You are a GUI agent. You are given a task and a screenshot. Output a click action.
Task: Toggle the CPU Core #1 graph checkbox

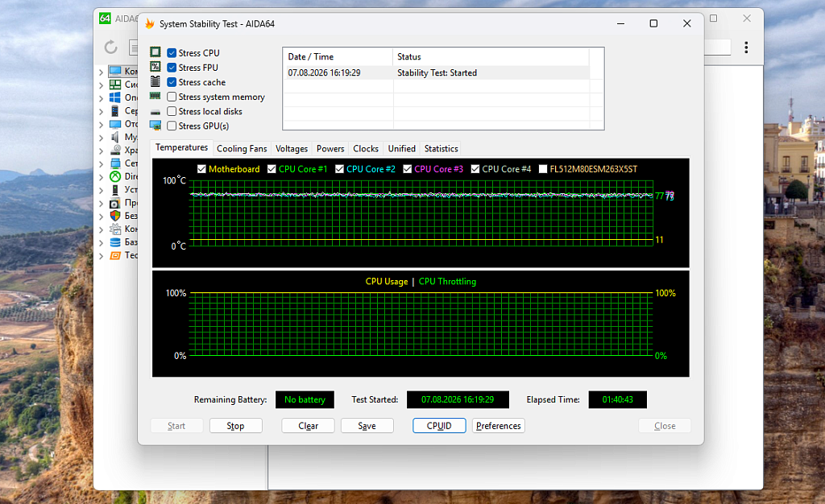point(272,169)
